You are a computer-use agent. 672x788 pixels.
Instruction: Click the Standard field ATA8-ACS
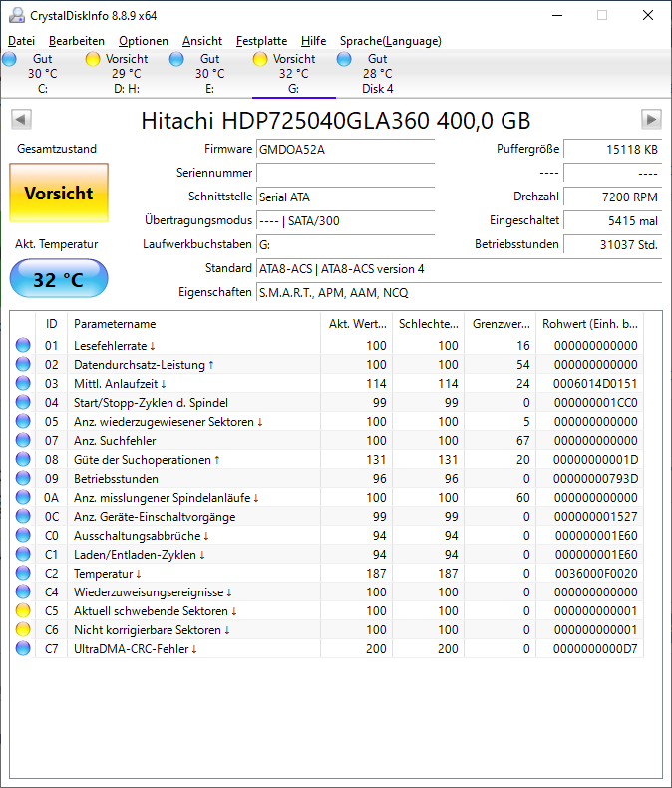pyautogui.click(x=459, y=269)
